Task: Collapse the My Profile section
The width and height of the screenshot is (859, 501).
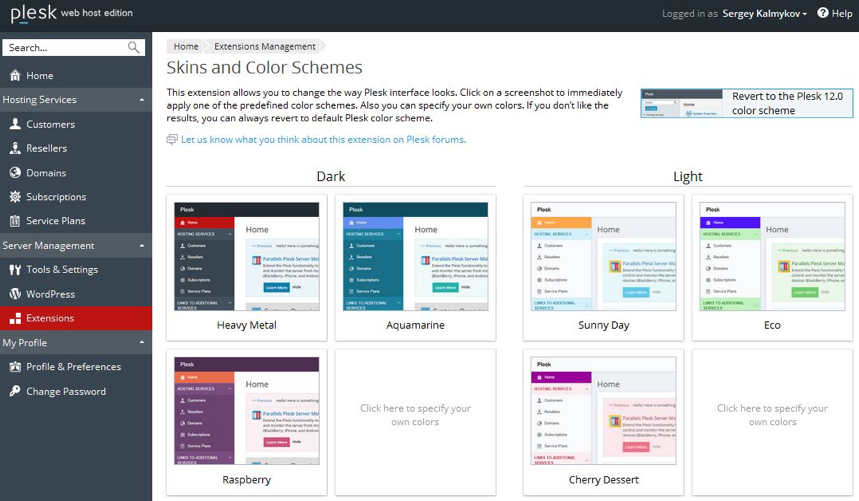Action: [142, 343]
